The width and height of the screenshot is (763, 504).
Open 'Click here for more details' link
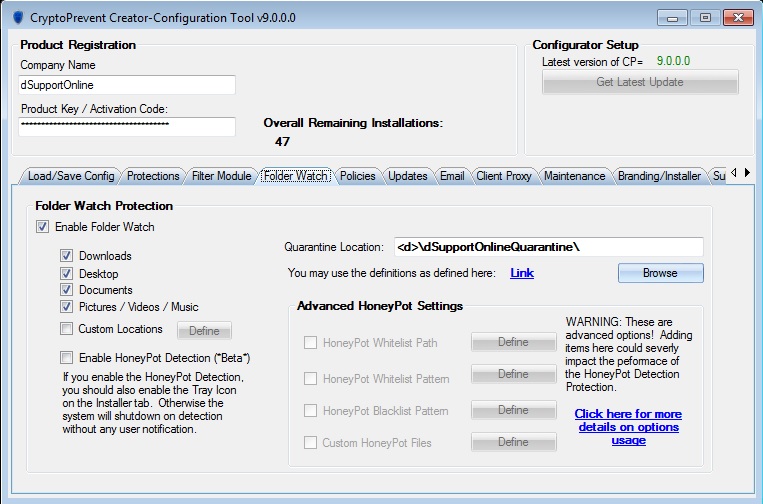(x=628, y=427)
